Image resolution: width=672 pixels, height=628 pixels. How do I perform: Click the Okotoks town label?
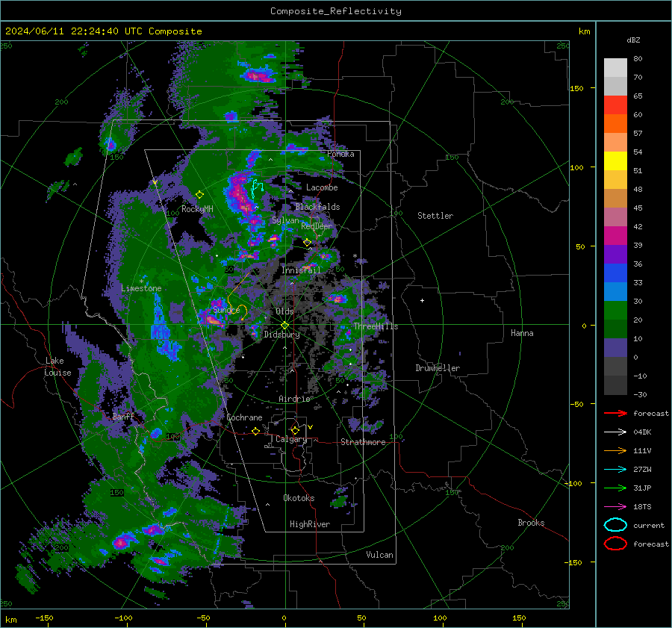(299, 498)
